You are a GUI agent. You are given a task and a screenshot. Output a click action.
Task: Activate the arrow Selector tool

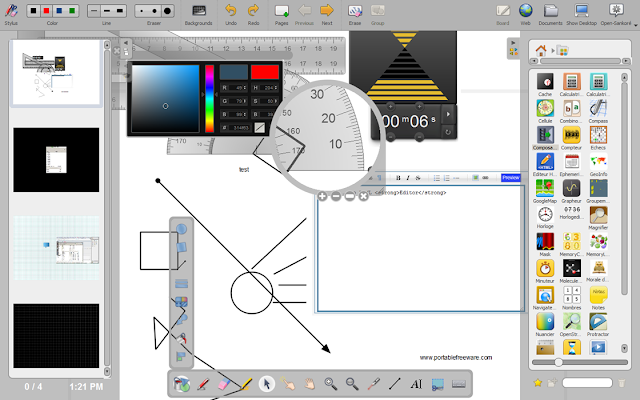pyautogui.click(x=267, y=384)
